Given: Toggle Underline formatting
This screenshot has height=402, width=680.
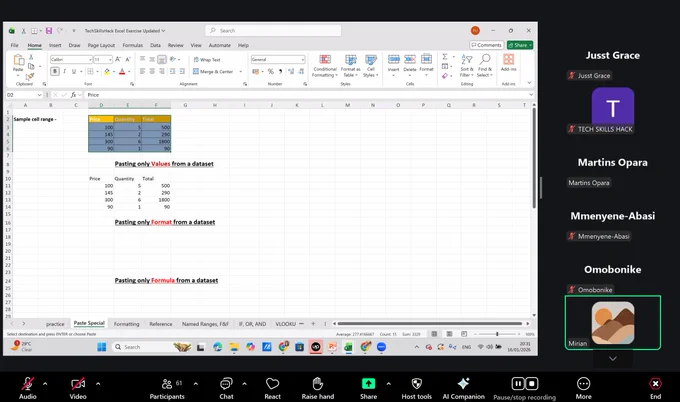Looking at the screenshot, I should tap(74, 72).
